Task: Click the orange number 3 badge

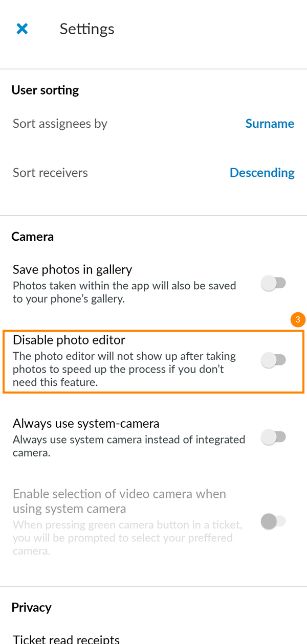Action: coord(298,320)
